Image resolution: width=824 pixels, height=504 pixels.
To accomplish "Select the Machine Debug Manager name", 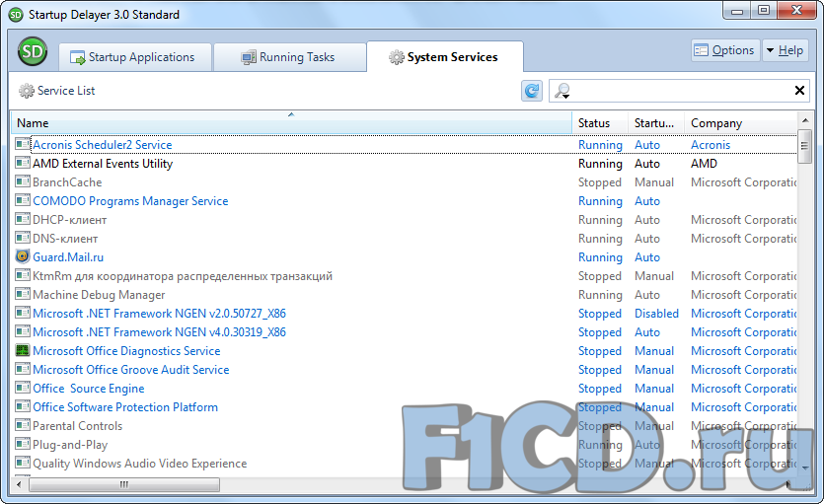I will pyautogui.click(x=99, y=295).
